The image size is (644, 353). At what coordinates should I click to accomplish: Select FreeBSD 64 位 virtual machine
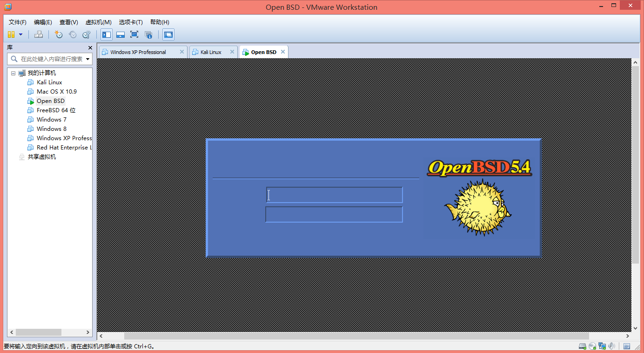pyautogui.click(x=56, y=110)
